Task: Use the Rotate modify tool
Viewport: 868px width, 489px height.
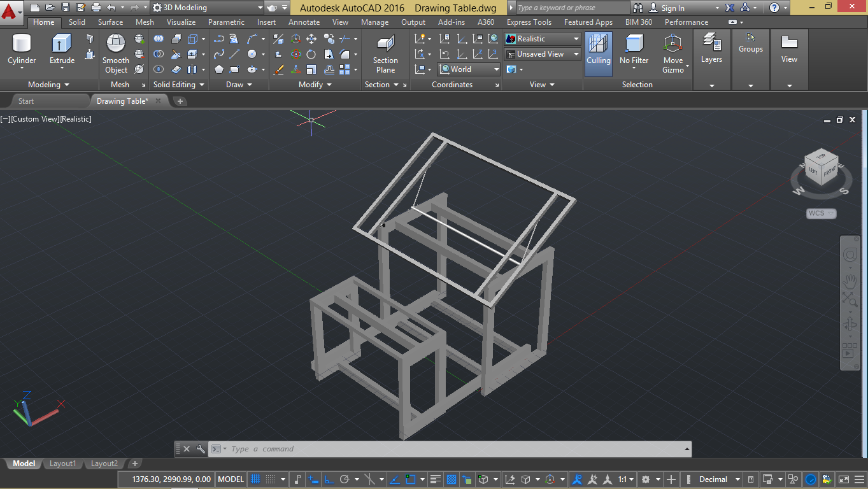Action: pos(311,54)
